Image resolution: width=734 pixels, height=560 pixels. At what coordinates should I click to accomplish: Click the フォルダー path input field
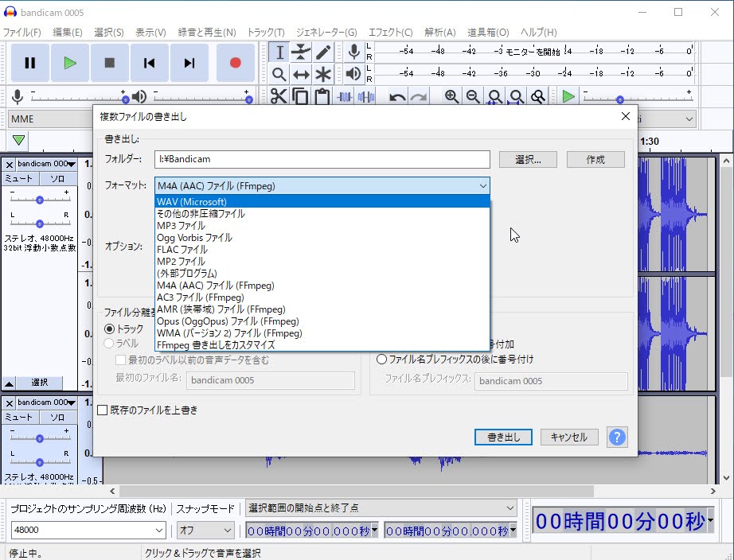click(322, 159)
